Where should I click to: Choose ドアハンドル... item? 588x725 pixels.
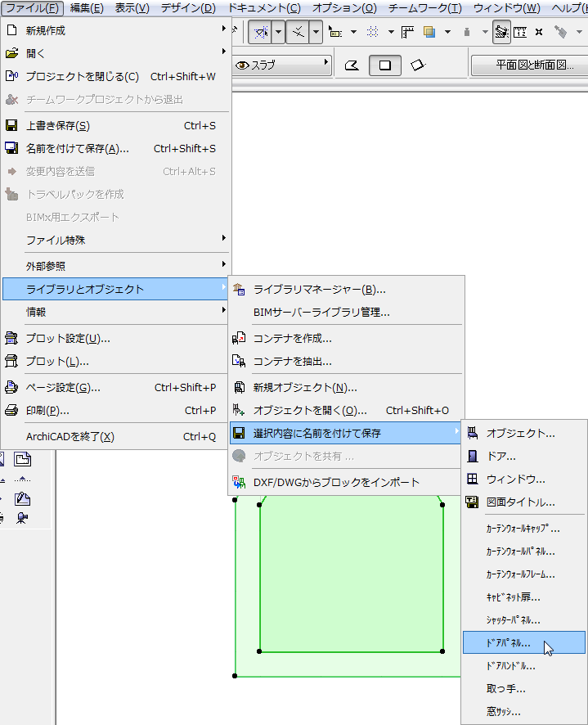click(x=524, y=666)
